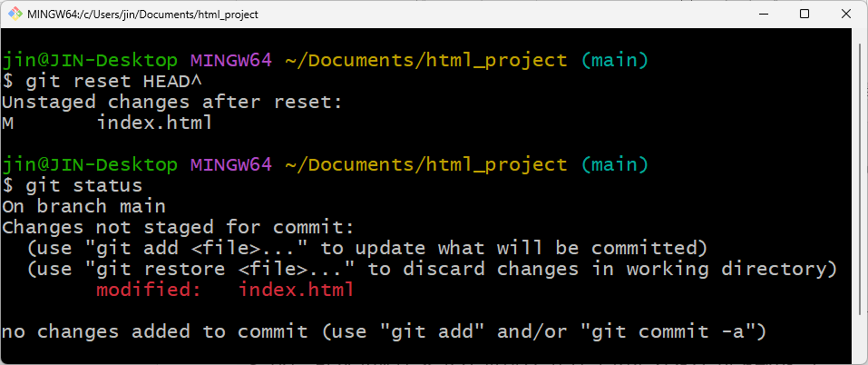The height and width of the screenshot is (365, 868).
Task: Click the first cyan (main) branch label
Action: pos(614,60)
